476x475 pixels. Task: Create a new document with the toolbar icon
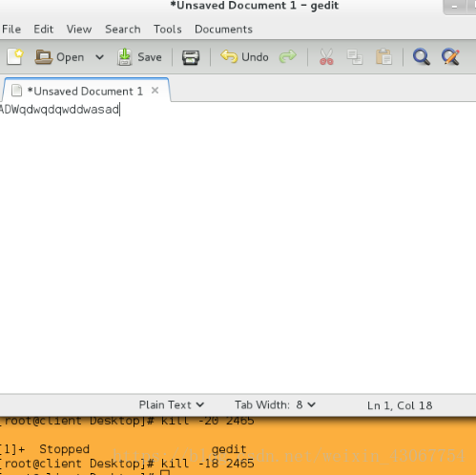coord(15,57)
